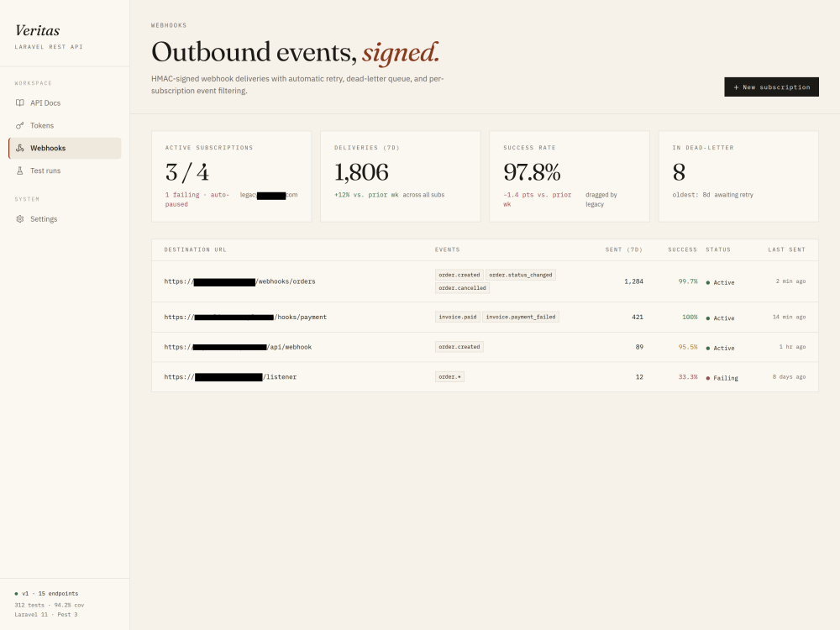Viewport: 840px width, 630px height.
Task: Open the /listener destination URL
Action: [230, 377]
